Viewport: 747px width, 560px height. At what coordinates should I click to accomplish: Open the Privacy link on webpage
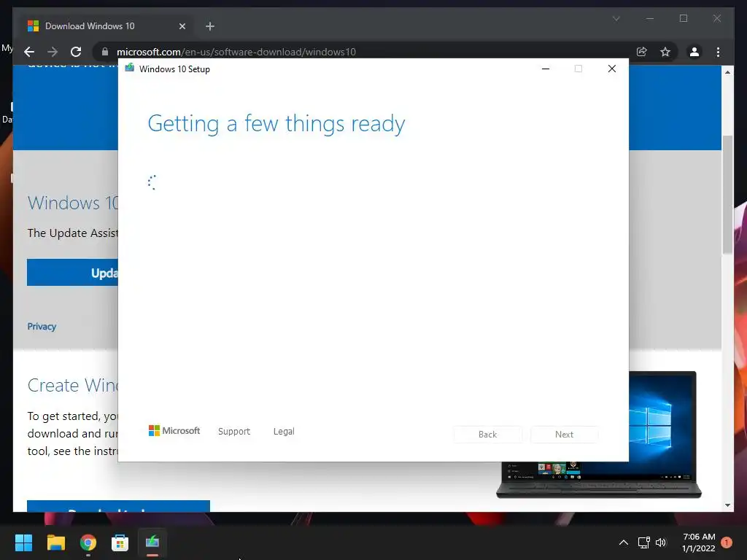tap(42, 326)
